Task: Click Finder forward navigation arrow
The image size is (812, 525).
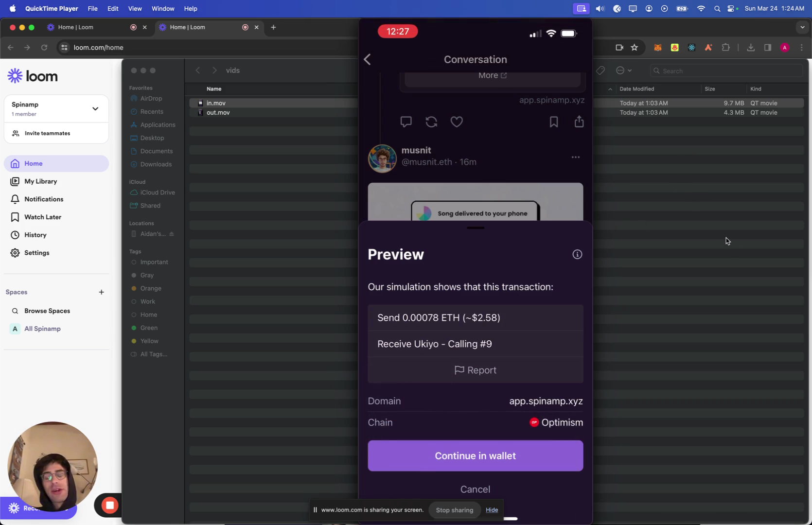Action: 214,70
